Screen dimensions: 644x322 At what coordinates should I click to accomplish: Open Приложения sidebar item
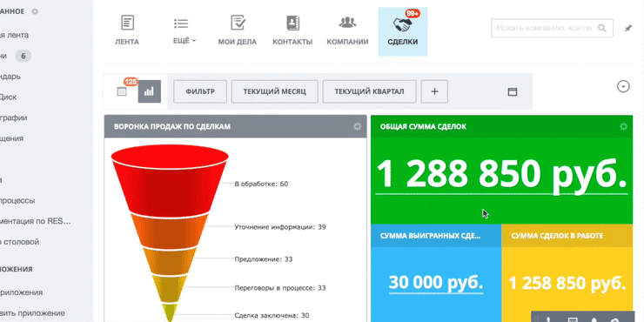coord(22,292)
